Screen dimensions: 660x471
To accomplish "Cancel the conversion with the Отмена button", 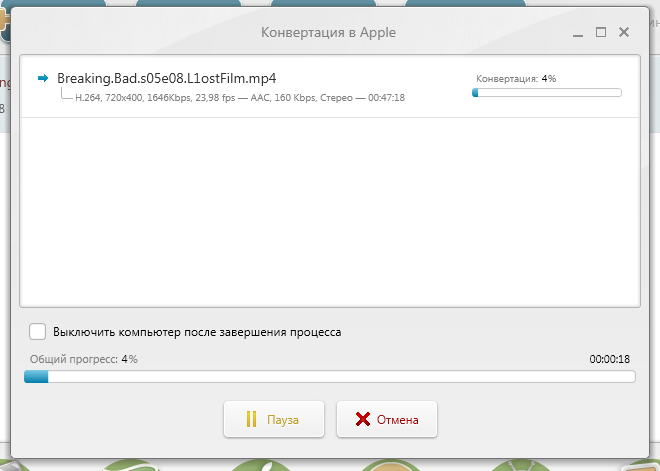I will 387,419.
